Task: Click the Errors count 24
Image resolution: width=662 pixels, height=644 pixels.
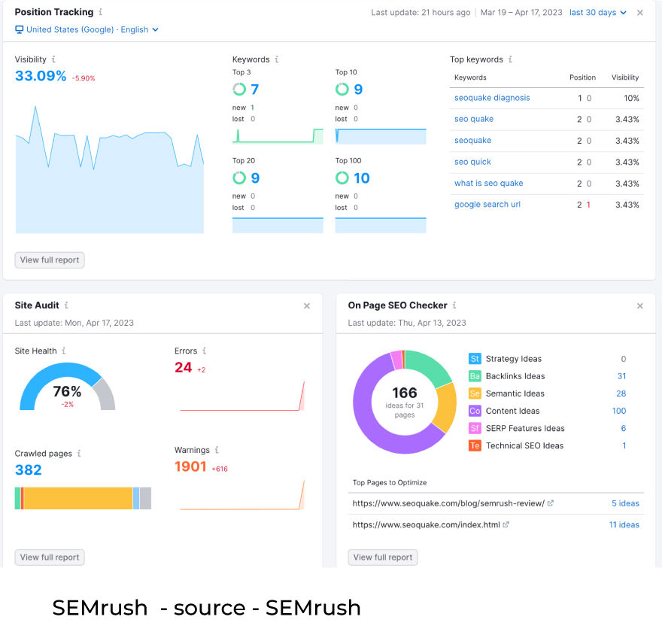Action: tap(184, 367)
